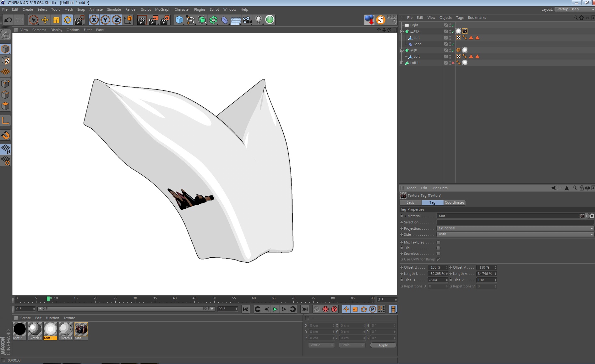Add a Cube primitive object
Screen dimensions: 595x364
point(179,20)
